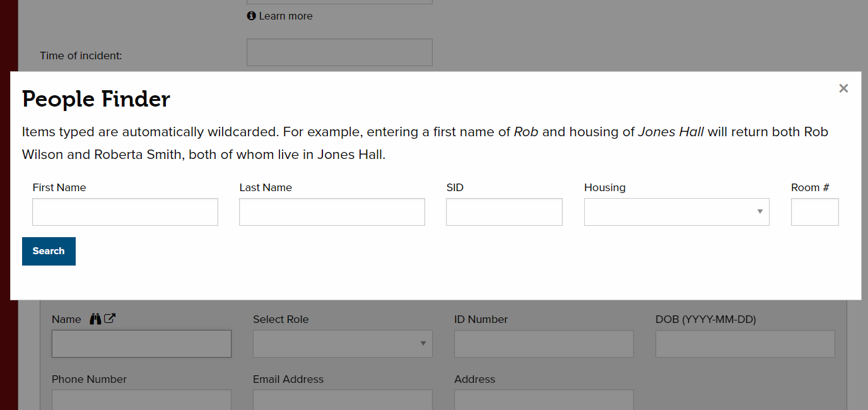Select the SID input box
868x410 pixels.
pyautogui.click(x=504, y=212)
